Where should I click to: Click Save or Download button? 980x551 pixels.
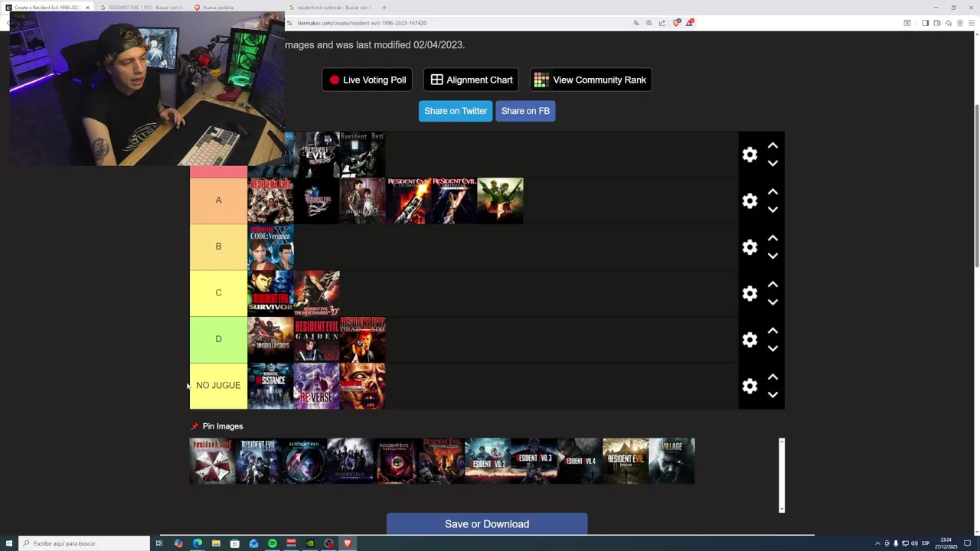(x=487, y=524)
